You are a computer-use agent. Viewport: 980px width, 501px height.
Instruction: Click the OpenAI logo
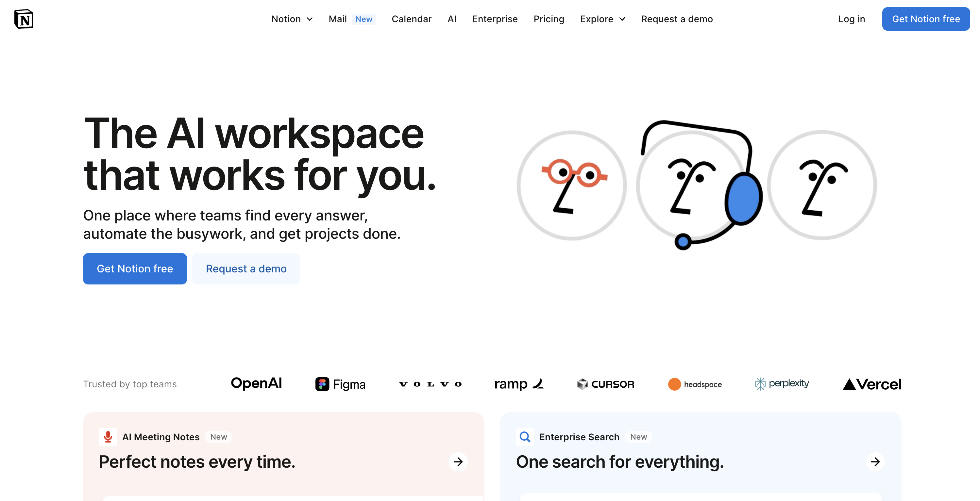pyautogui.click(x=256, y=383)
